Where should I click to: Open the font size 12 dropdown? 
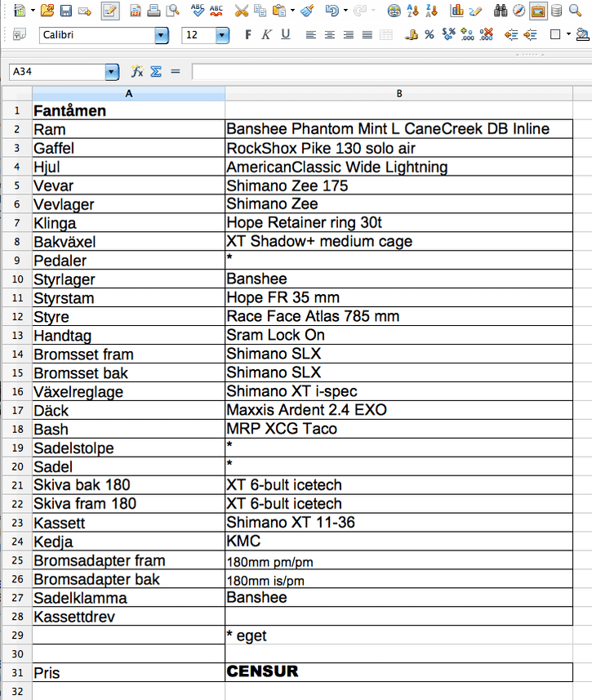pos(222,35)
